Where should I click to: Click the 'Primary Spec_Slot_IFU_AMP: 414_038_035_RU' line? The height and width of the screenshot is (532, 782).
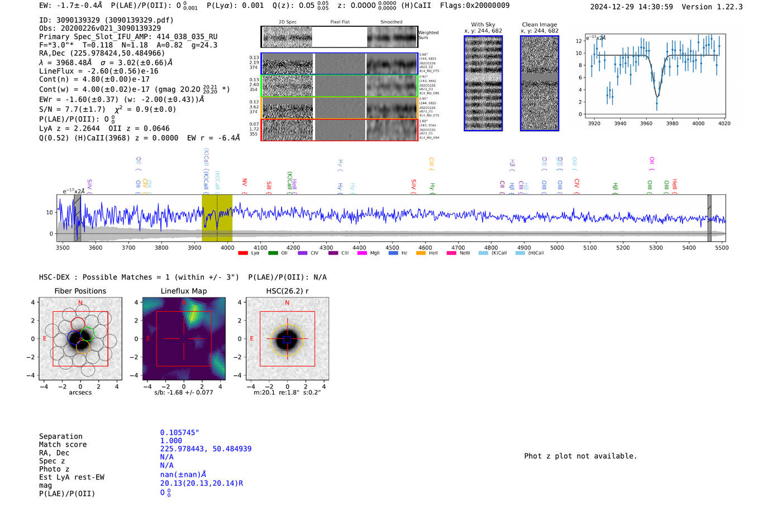tap(128, 36)
